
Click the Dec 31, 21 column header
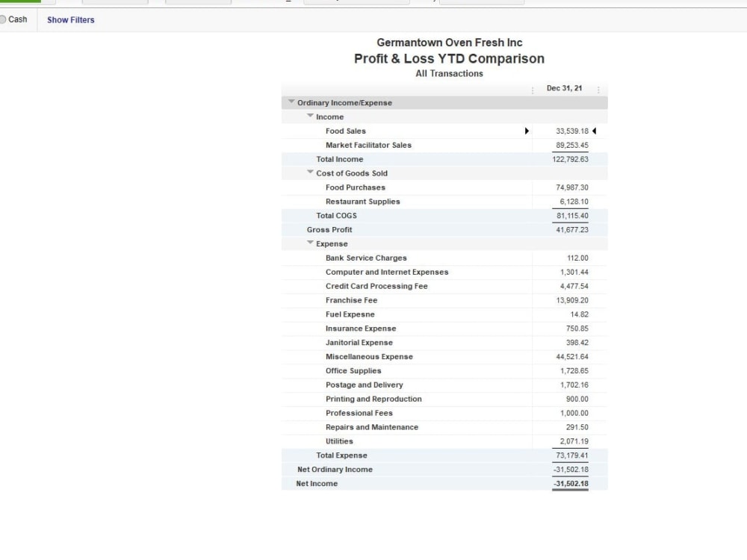coord(564,88)
